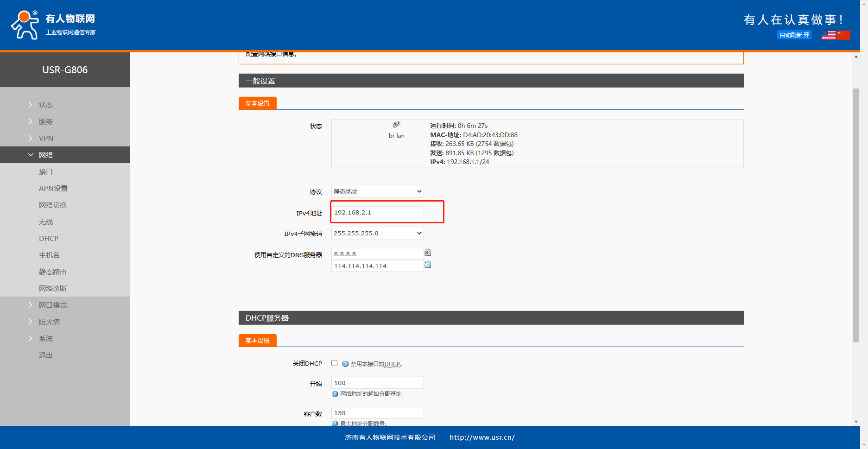Click the IPv4 address input field
The image size is (868, 449).
[x=377, y=212]
